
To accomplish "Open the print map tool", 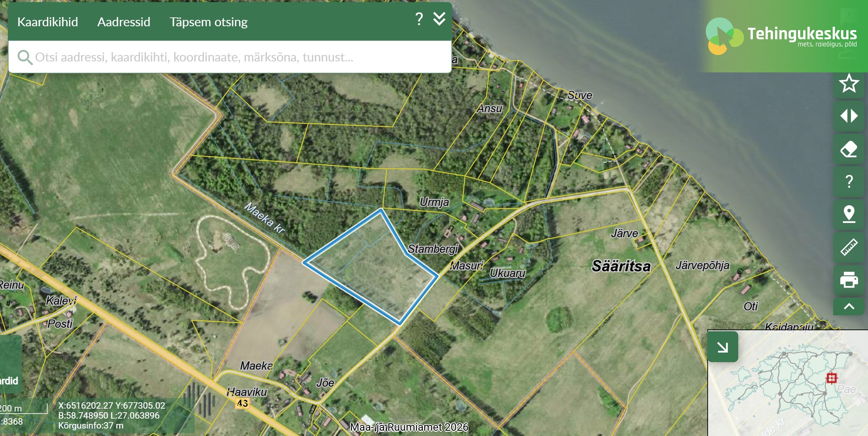I will tap(849, 280).
